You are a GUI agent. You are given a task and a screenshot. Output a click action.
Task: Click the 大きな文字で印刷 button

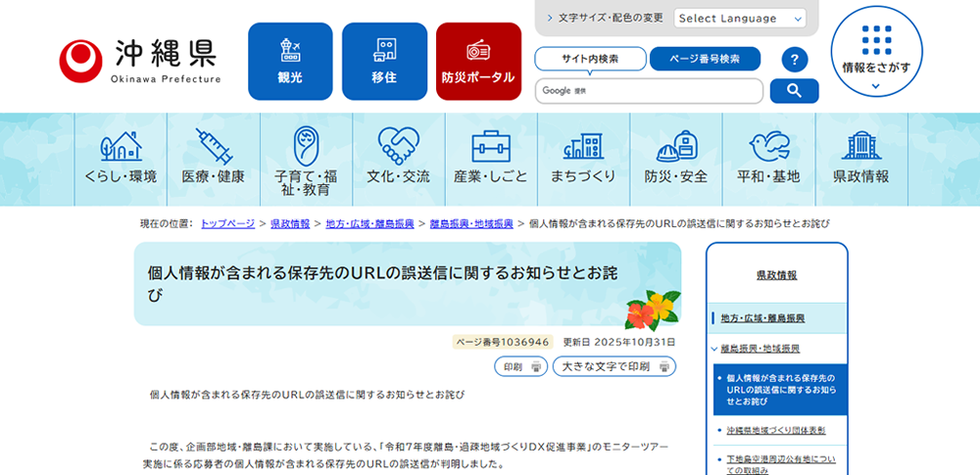coord(614,367)
